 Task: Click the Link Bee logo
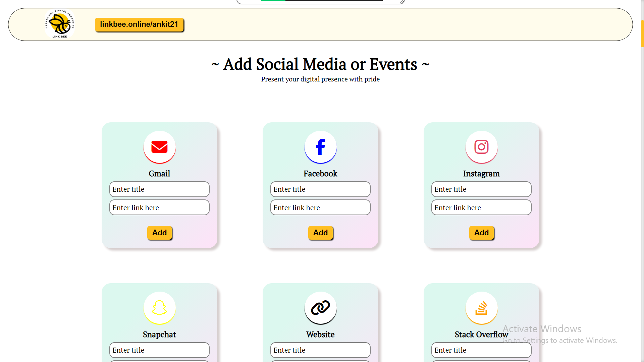pos(60,24)
